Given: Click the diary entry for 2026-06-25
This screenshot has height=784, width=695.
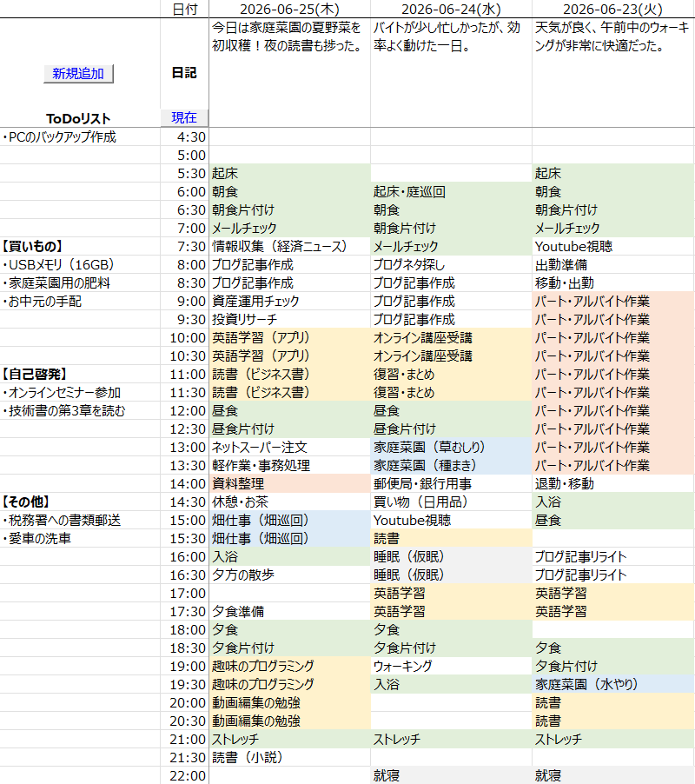Looking at the screenshot, I should coord(289,72).
